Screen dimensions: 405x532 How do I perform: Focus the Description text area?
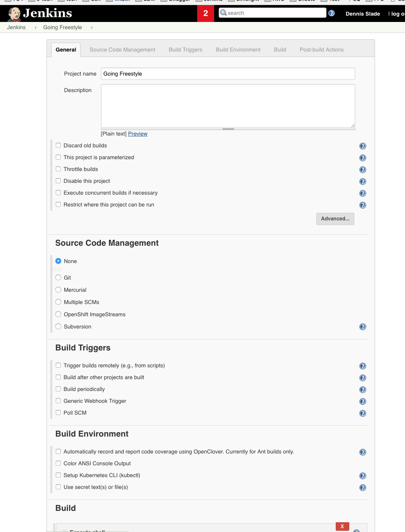pyautogui.click(x=228, y=106)
